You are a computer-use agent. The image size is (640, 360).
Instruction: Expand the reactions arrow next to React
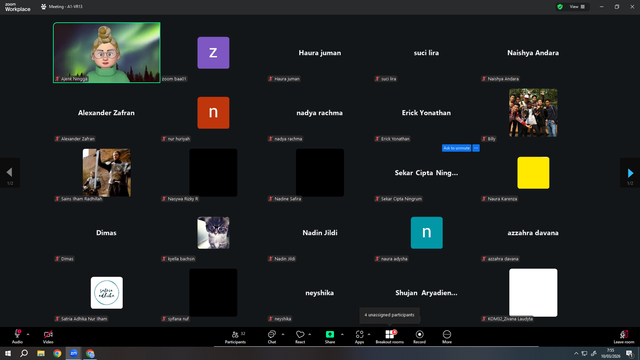tap(310, 334)
